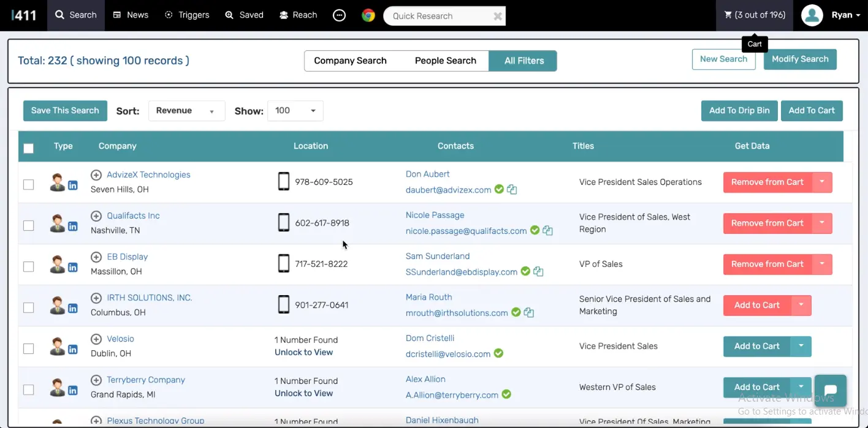
Task: Click the Qualifacts Inc person type icon
Action: tap(57, 223)
